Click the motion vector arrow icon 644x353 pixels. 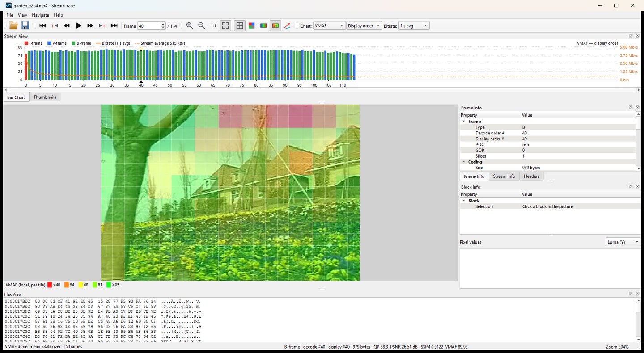tap(288, 26)
